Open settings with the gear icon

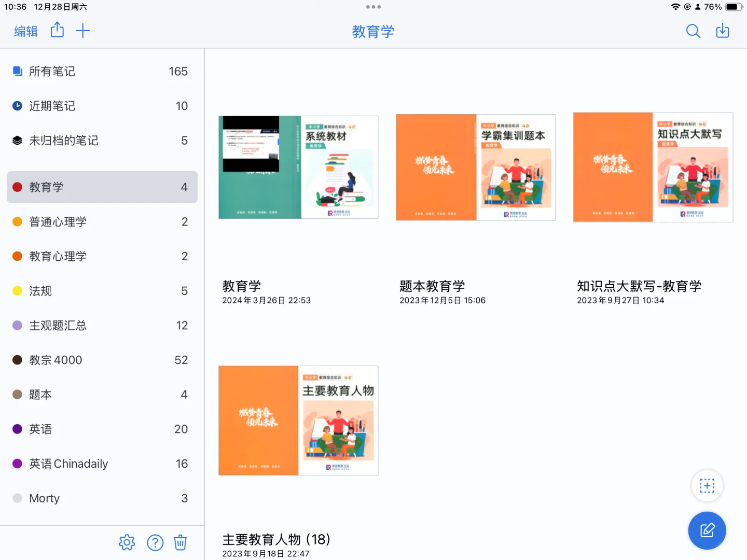[x=127, y=542]
